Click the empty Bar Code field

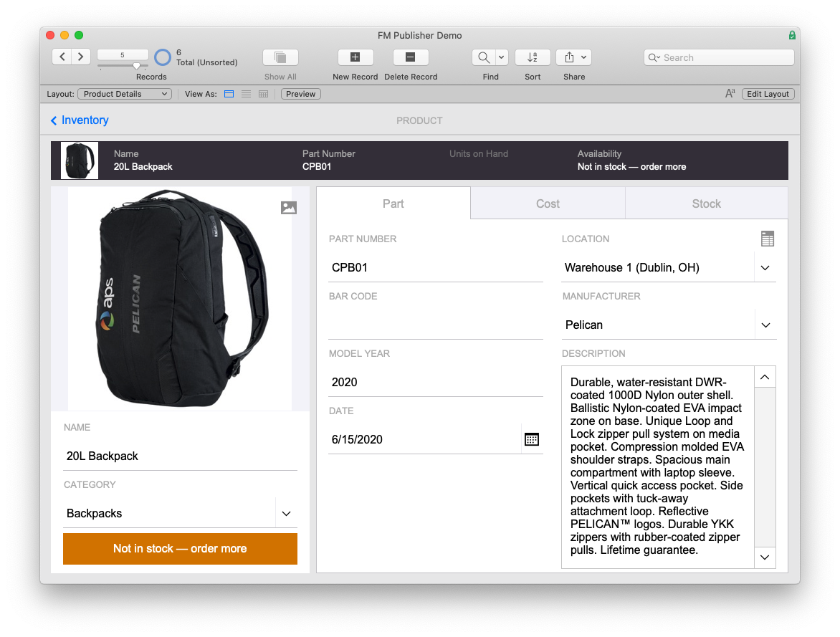tap(436, 325)
